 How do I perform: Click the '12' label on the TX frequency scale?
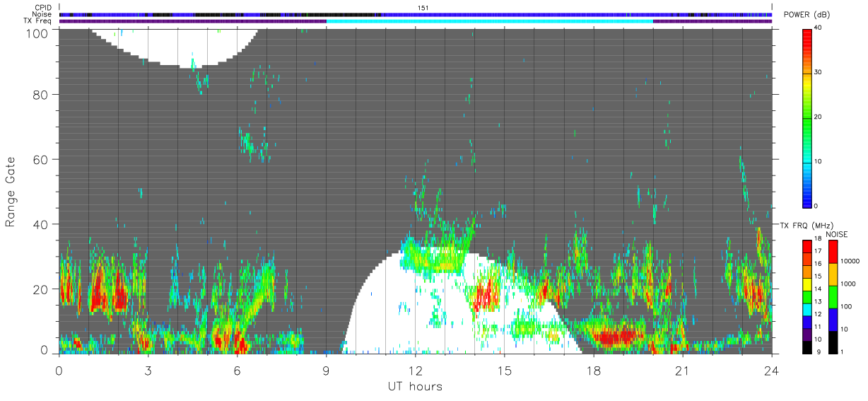click(819, 314)
